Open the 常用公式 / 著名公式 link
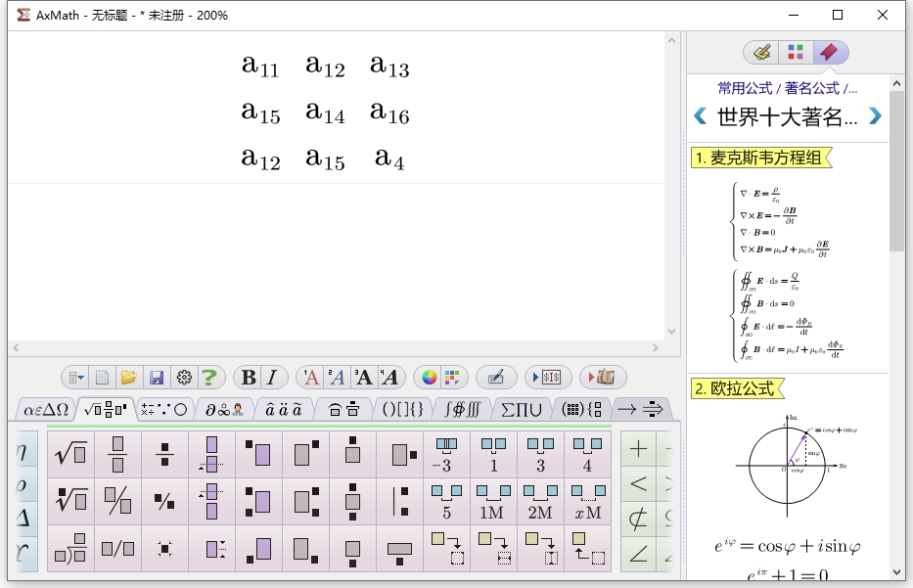913x588 pixels. coord(789,85)
